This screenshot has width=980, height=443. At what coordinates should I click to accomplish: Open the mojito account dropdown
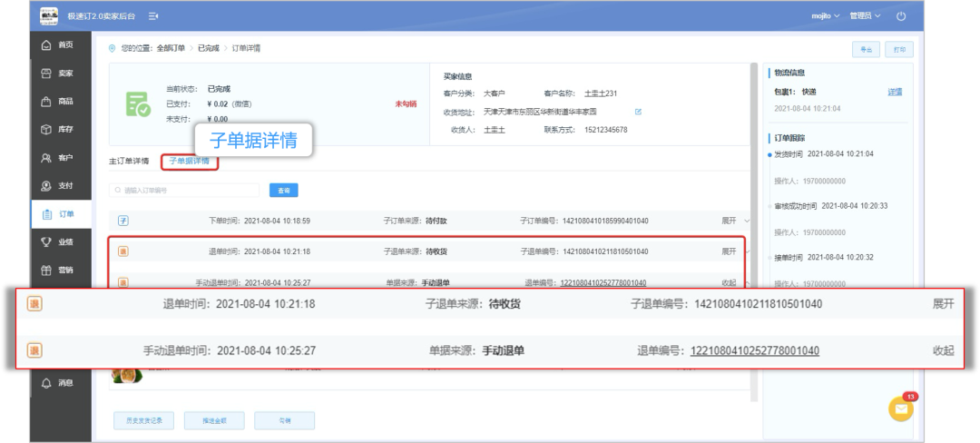click(x=825, y=16)
